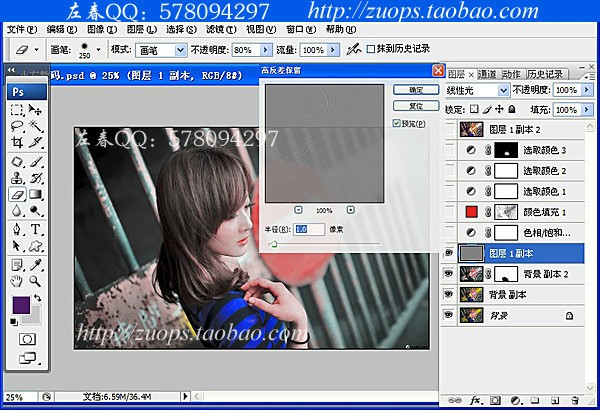Toggle lock transparent pixels

474,109
